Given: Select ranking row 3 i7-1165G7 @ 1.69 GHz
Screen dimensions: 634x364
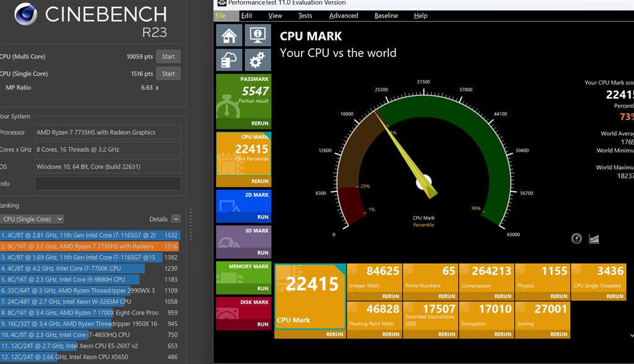Looking at the screenshot, I should tap(90, 258).
